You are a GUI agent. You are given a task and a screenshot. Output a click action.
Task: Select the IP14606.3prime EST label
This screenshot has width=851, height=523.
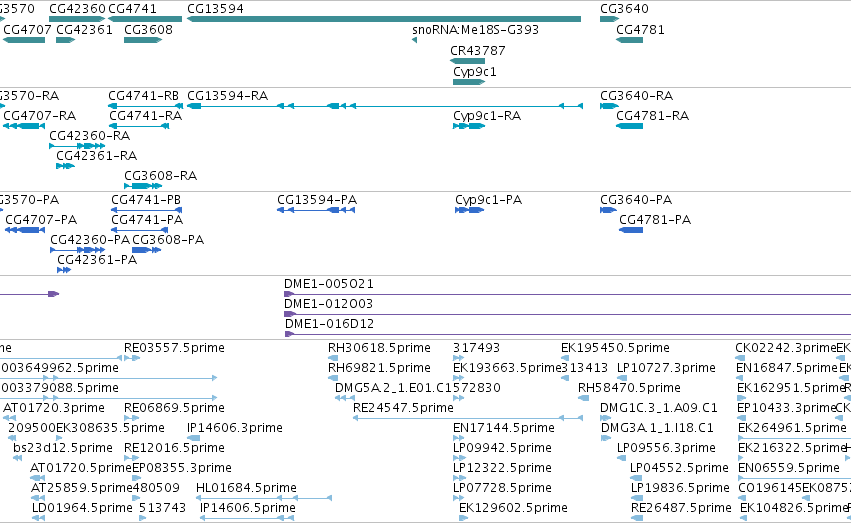point(235,428)
